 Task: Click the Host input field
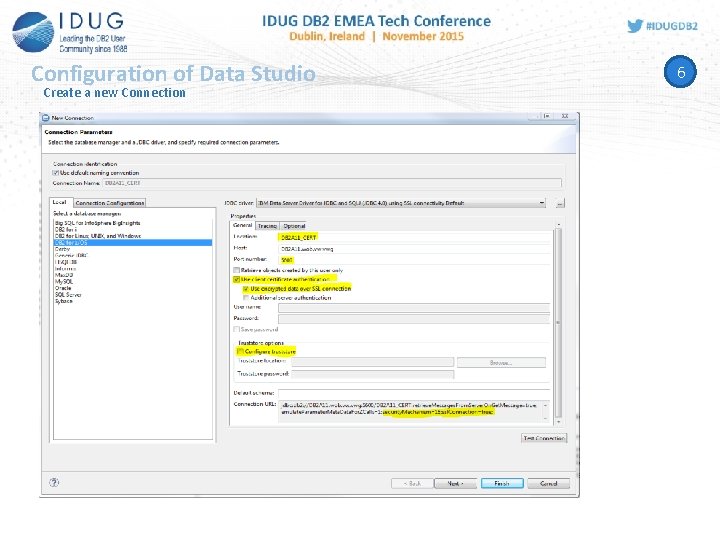pyautogui.click(x=415, y=249)
